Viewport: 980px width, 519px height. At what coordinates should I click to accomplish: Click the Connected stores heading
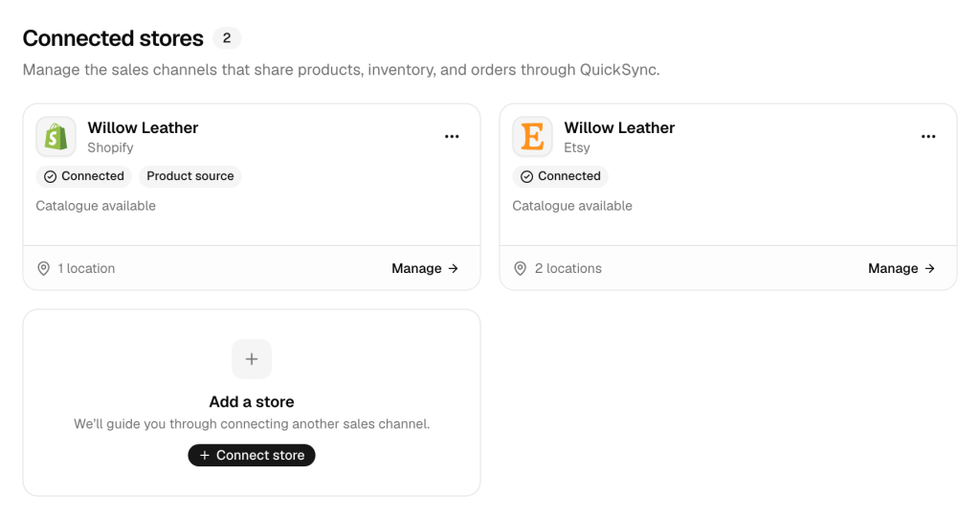coord(113,38)
